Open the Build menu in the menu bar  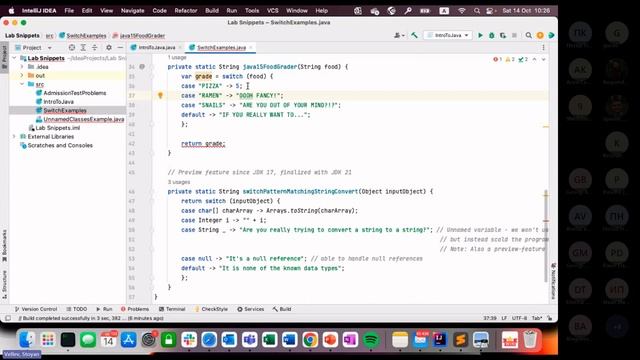pyautogui.click(x=212, y=11)
